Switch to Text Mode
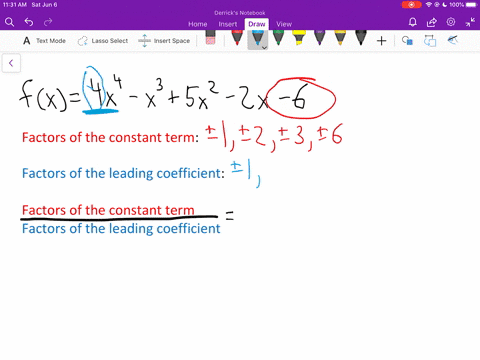The height and width of the screenshot is (360, 480). coord(44,41)
